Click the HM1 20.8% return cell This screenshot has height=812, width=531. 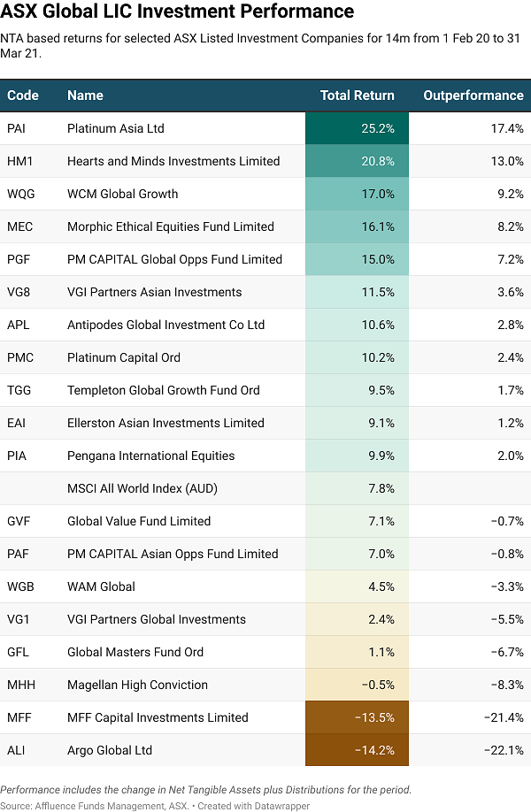point(357,161)
